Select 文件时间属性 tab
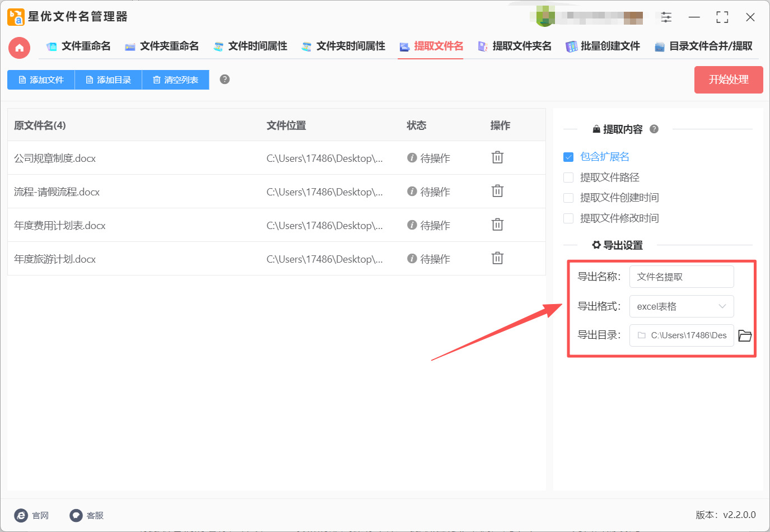This screenshot has width=770, height=532. [250, 46]
